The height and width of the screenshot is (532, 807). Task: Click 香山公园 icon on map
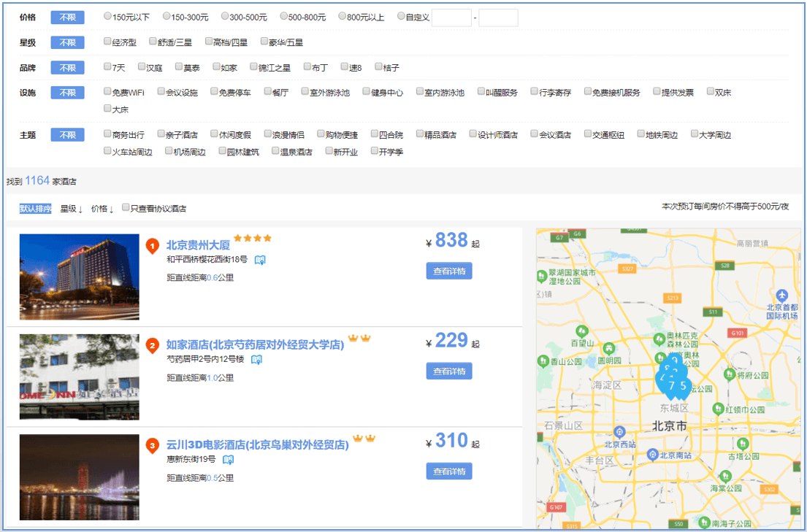click(543, 361)
